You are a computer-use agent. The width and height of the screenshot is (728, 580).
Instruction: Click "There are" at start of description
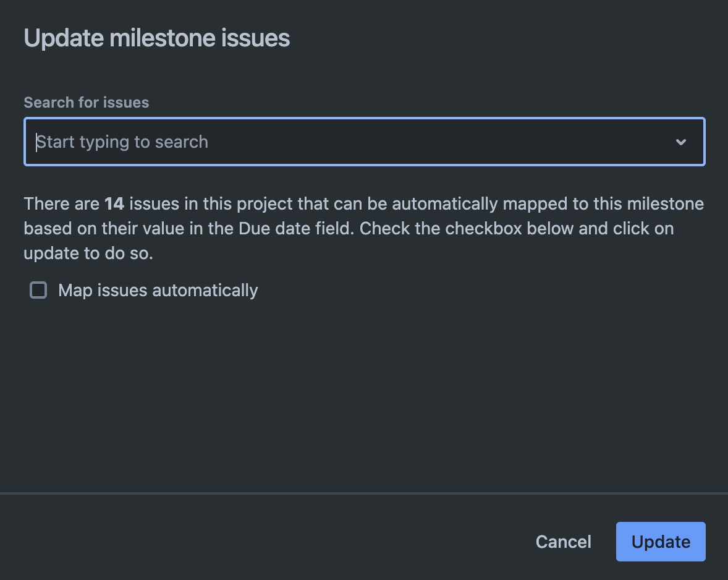[x=61, y=204]
